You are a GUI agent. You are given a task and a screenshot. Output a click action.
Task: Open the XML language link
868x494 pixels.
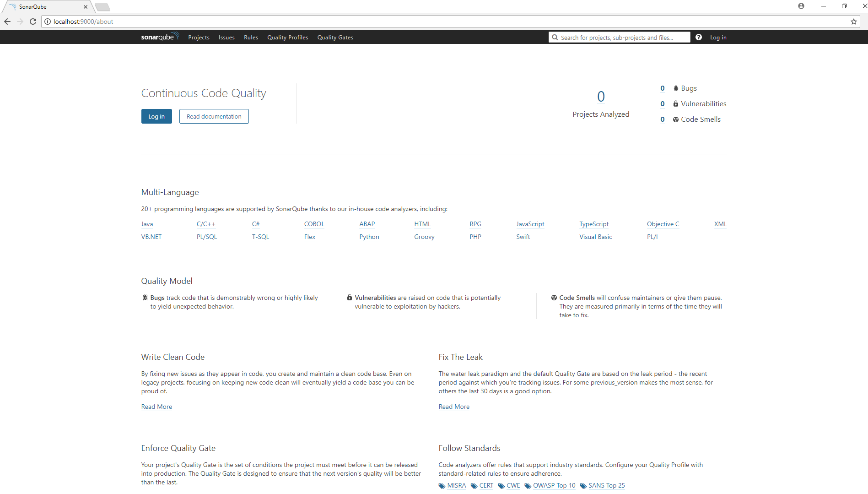pyautogui.click(x=720, y=224)
